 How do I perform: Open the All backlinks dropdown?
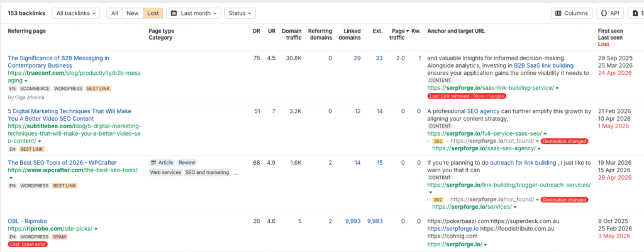click(x=76, y=13)
